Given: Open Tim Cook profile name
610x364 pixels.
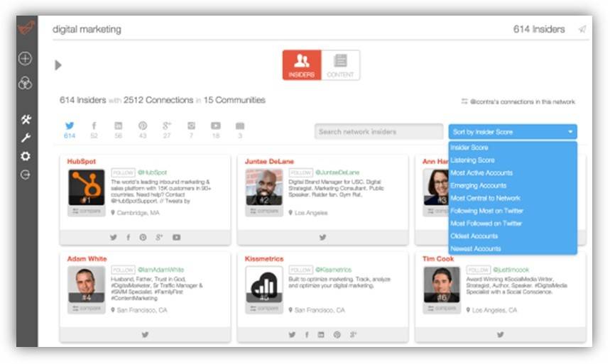Looking at the screenshot, I should pos(438,258).
